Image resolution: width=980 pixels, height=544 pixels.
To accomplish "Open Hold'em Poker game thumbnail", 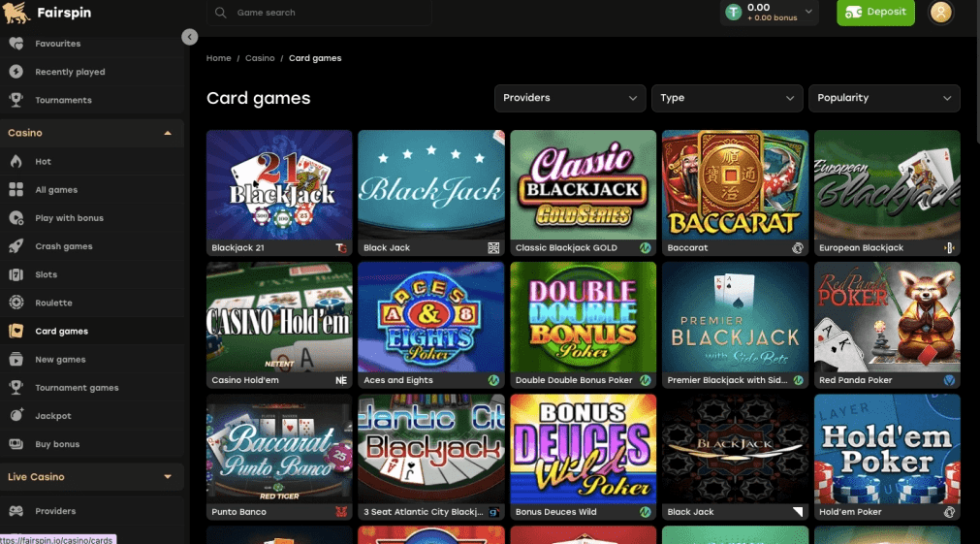I will tap(887, 449).
